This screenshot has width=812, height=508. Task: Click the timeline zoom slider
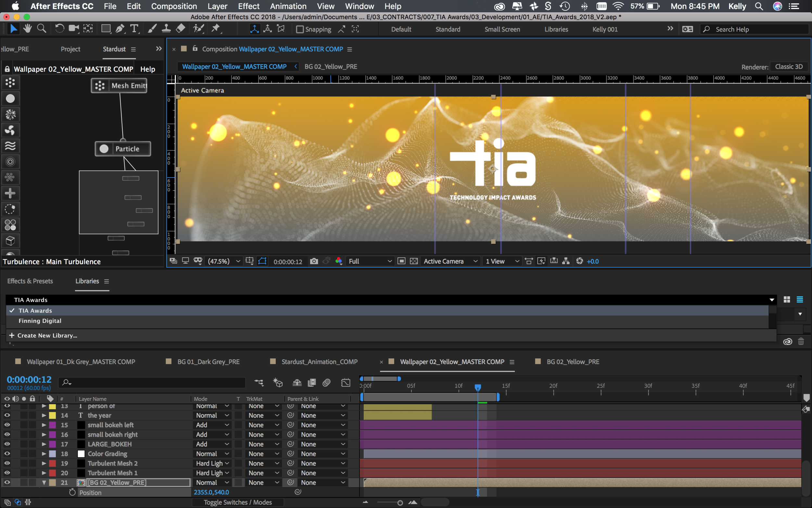pyautogui.click(x=400, y=502)
